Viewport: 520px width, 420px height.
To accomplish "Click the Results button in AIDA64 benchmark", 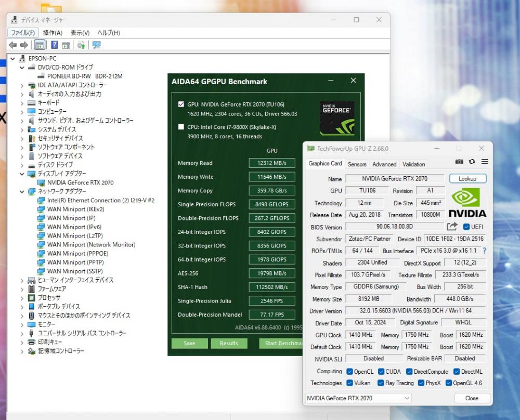I will coord(229,343).
